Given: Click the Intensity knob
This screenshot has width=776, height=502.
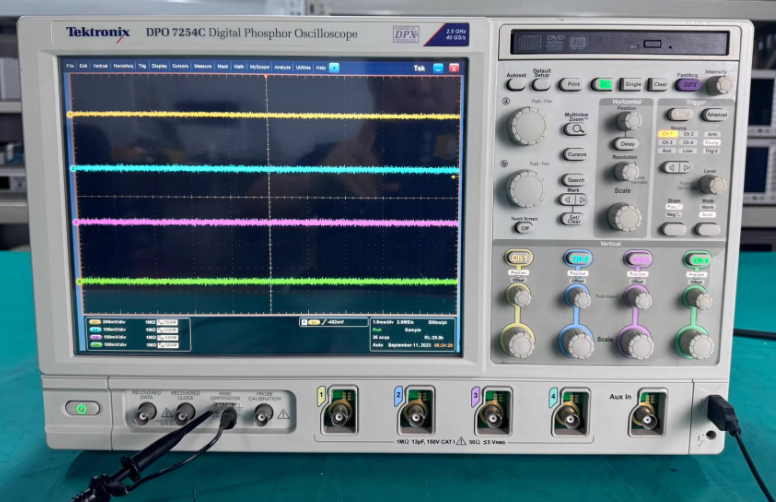Looking at the screenshot, I should tap(719, 85).
